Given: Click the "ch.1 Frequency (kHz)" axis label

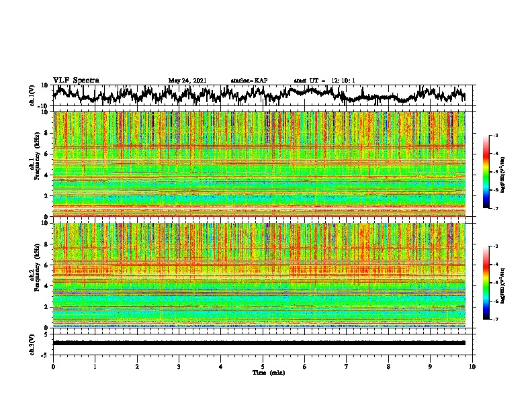Looking at the screenshot, I should pyautogui.click(x=35, y=156).
